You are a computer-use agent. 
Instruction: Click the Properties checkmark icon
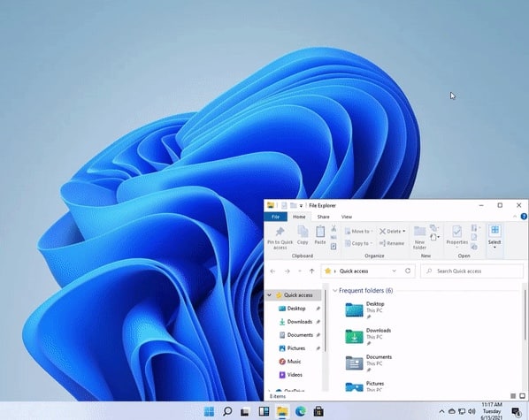456,232
